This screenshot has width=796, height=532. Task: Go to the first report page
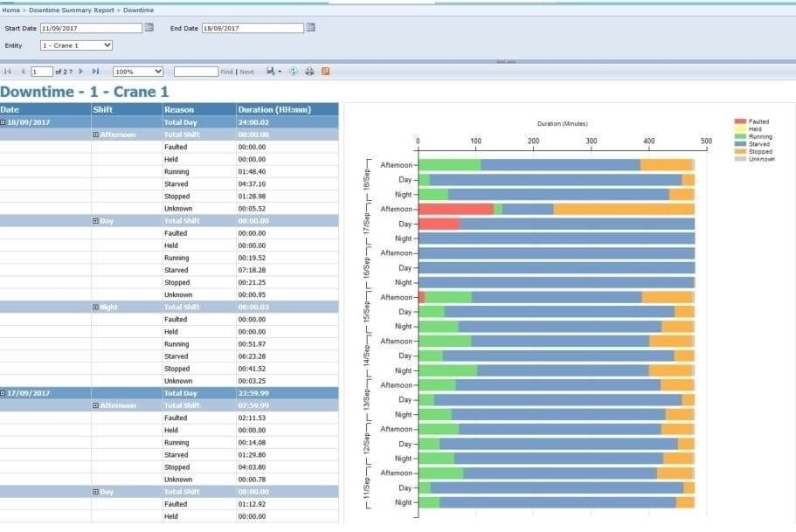8,72
